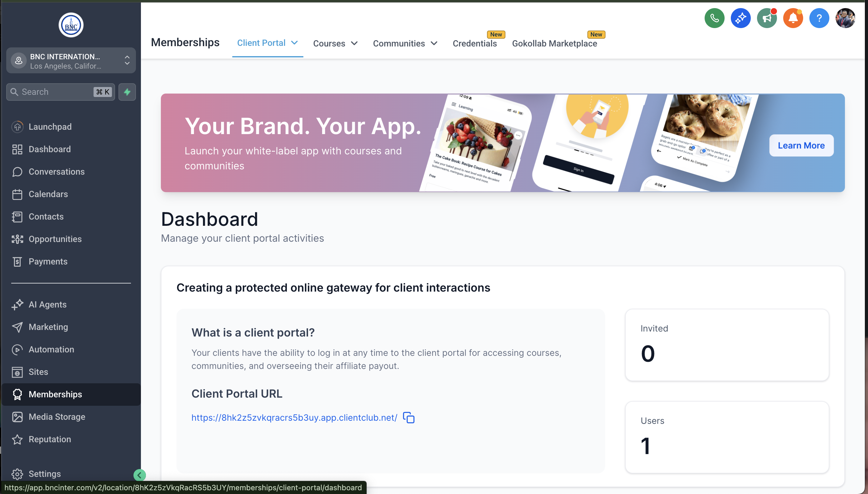Open AI Agents in the sidebar
The width and height of the screenshot is (868, 494).
(71, 305)
